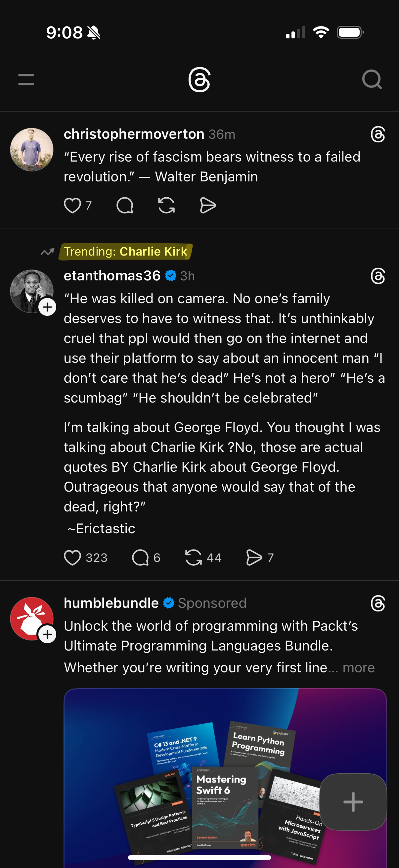Tap floating plus button to compose thread
The height and width of the screenshot is (868, 399).
353,802
